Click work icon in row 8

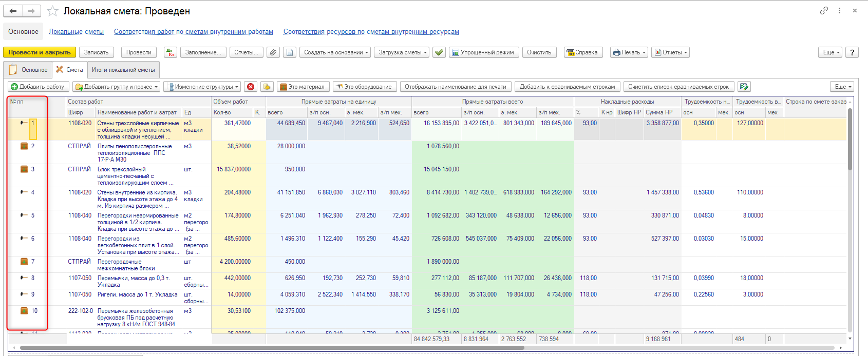[24, 278]
